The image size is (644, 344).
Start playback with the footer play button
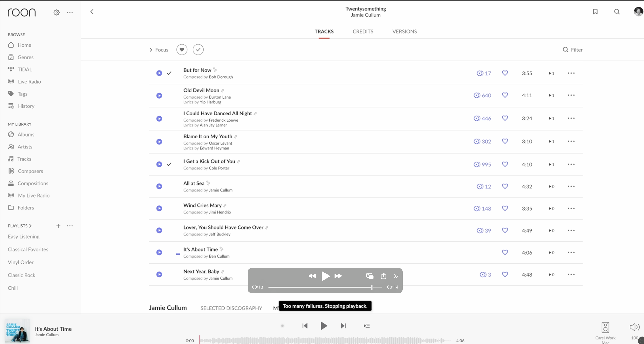tap(324, 326)
